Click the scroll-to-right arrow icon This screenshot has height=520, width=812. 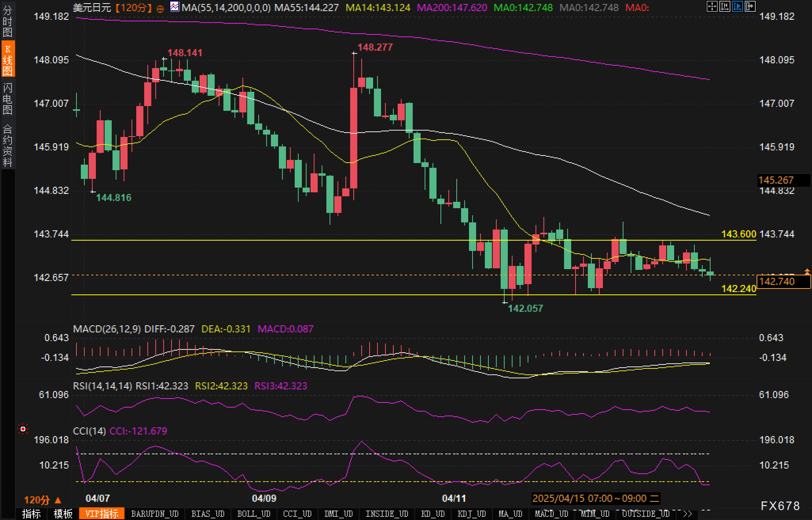(x=750, y=6)
